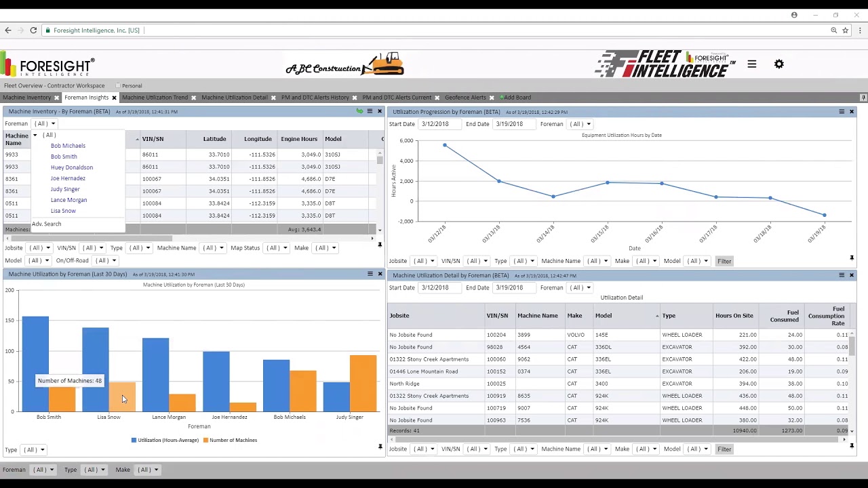
Task: Open the Utilization Progression panel menu icon
Action: 842,112
